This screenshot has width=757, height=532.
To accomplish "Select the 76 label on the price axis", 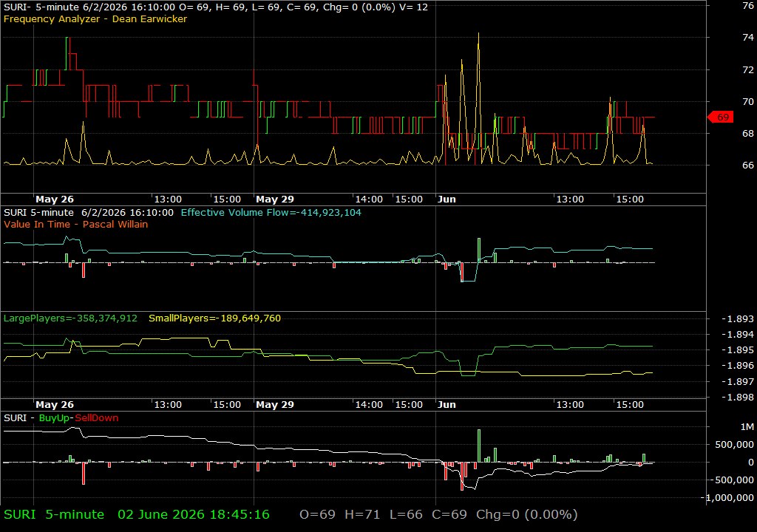I will tap(748, 6).
